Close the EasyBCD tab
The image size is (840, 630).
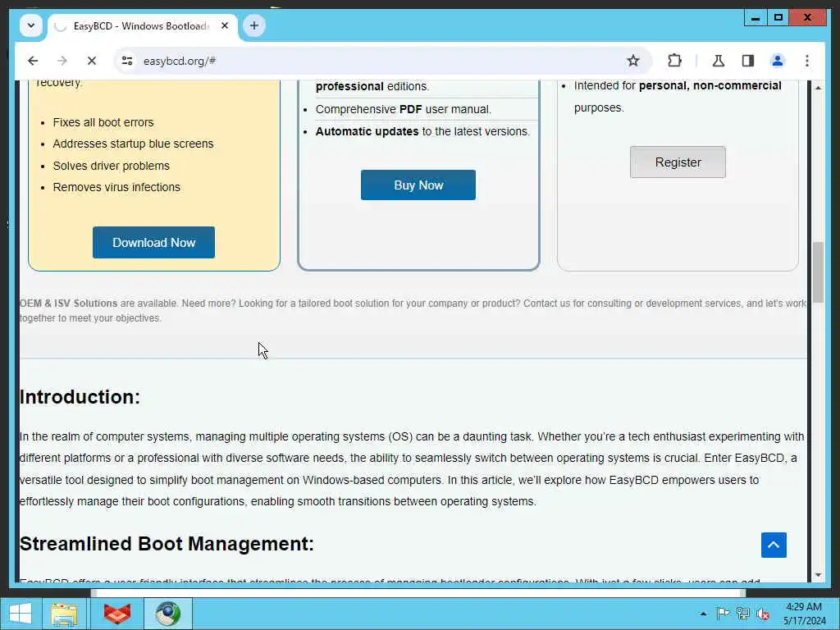(225, 25)
